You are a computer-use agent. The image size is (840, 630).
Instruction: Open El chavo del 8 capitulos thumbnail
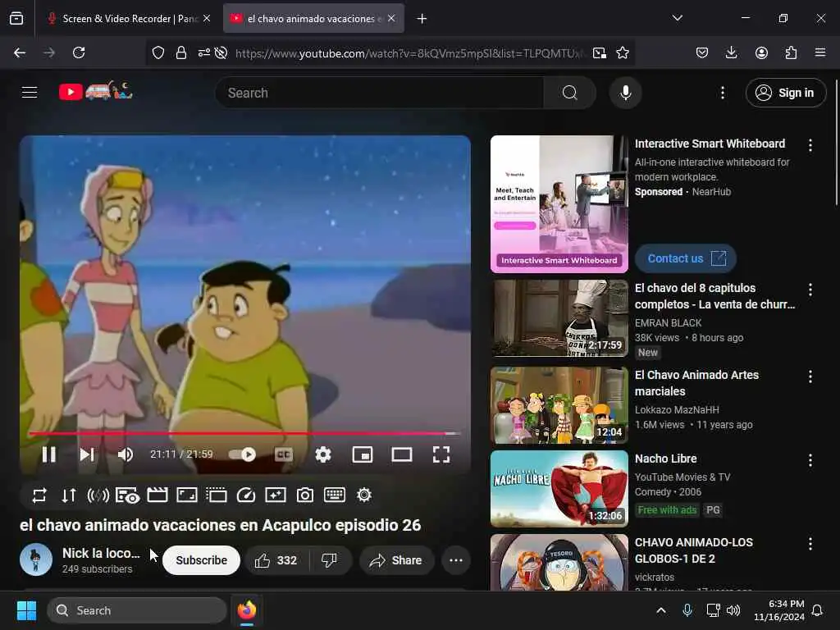coord(559,318)
